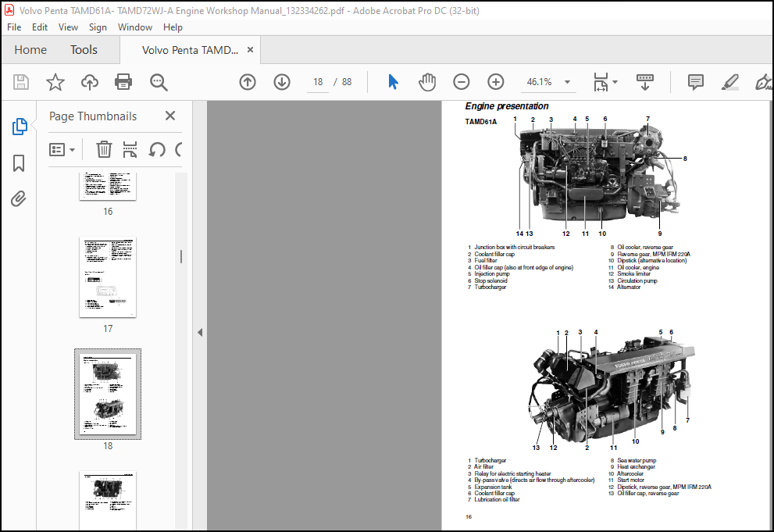774x532 pixels.
Task: Expand the page fit options arrow
Action: (615, 82)
